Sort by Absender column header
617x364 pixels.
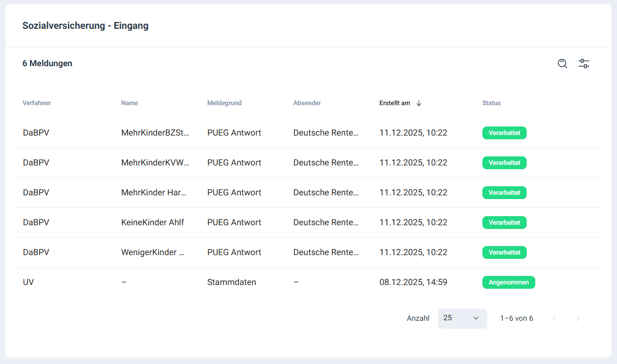pos(307,103)
